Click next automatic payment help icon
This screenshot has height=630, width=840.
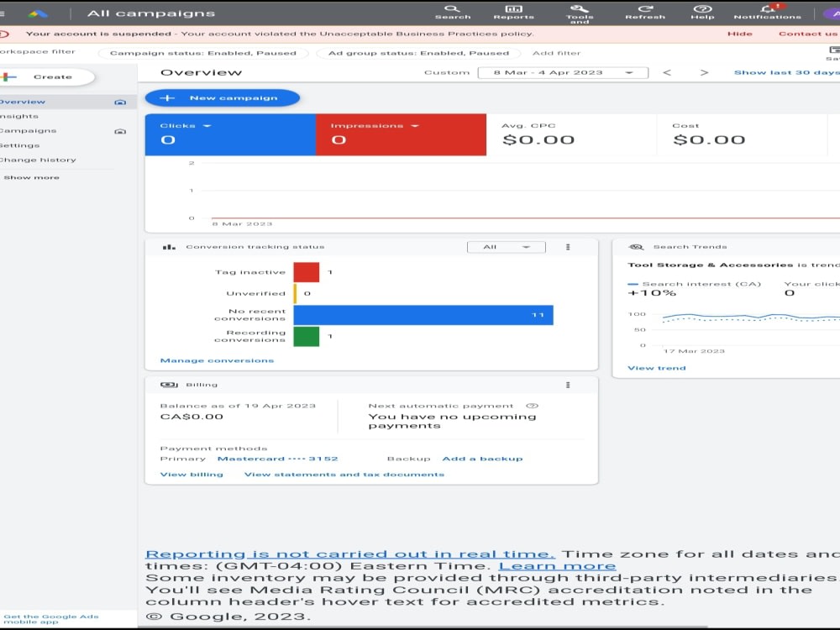pos(532,406)
